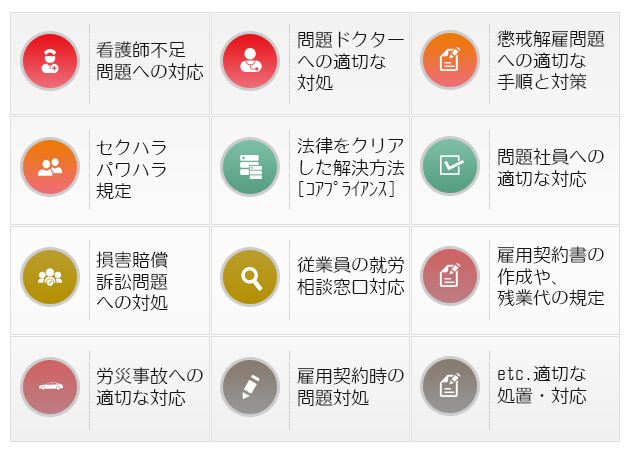Open 従業員の就労相談窓口対応 text
Image resolution: width=630 pixels, height=450 pixels.
point(350,276)
